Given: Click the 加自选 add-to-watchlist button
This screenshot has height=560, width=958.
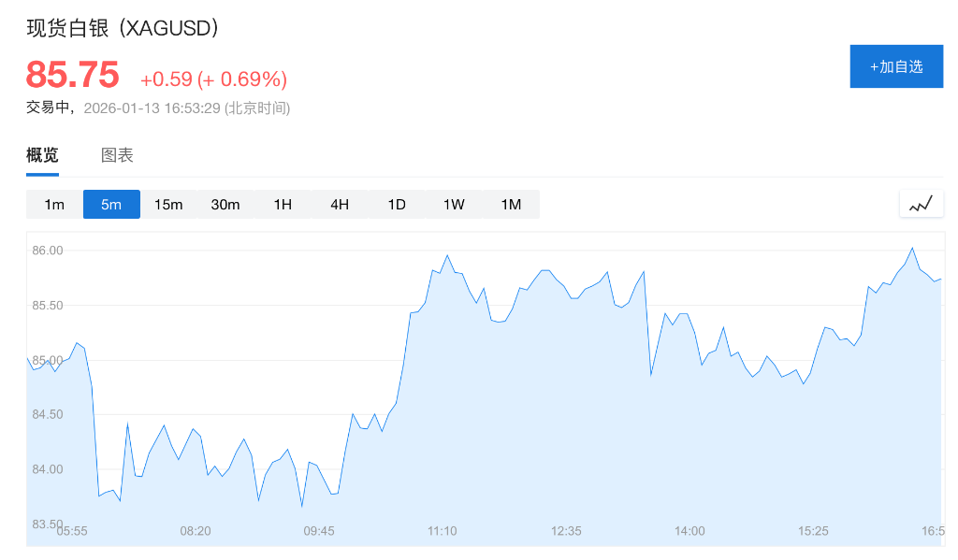Looking at the screenshot, I should pos(896,66).
